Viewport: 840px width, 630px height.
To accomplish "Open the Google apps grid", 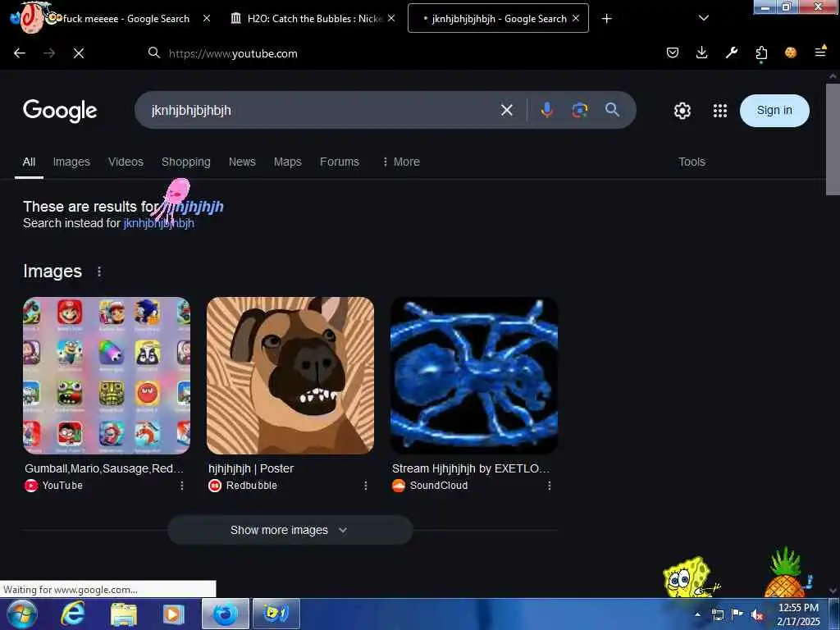I will click(720, 111).
